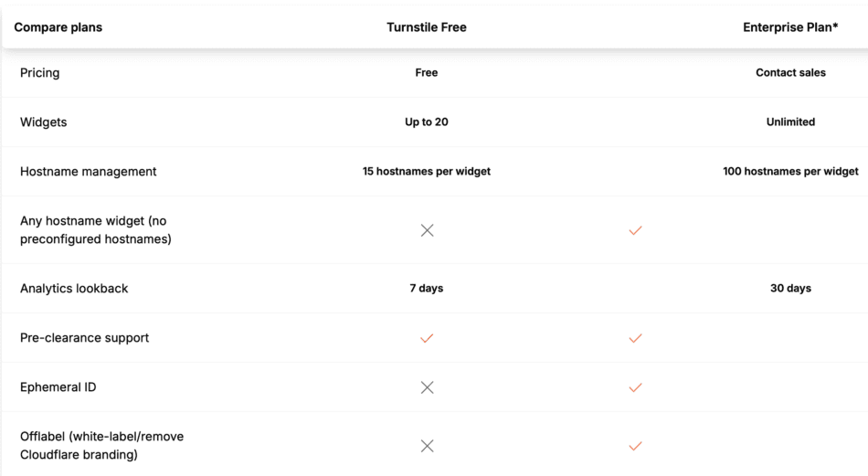The width and height of the screenshot is (868, 476).
Task: Click Turnstile Free checkmark for Pre-clearance support
Action: [x=427, y=338]
